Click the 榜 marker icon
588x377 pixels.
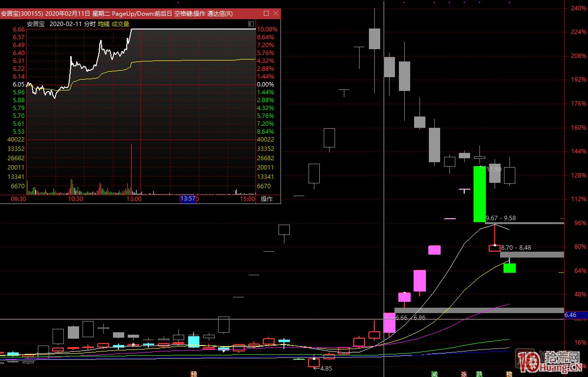coord(509,374)
